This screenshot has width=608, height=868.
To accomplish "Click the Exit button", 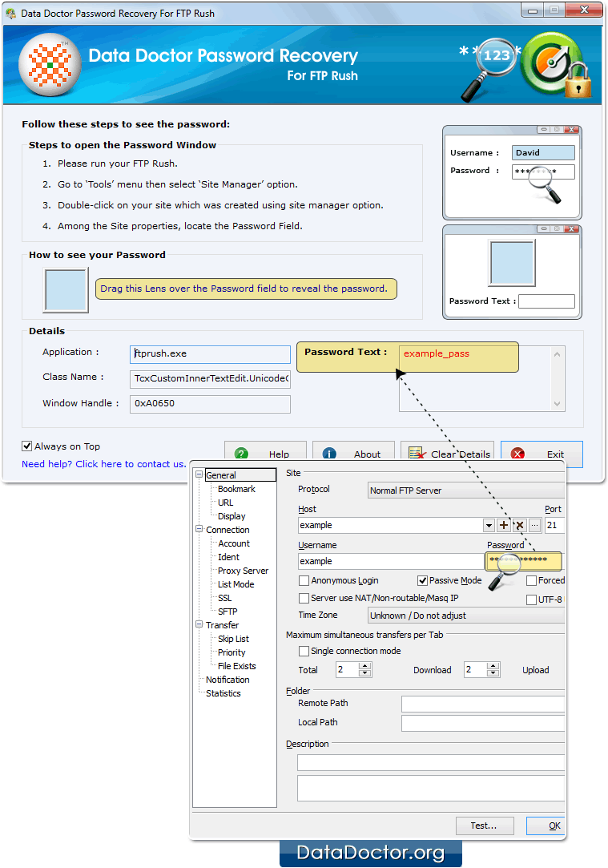I will pyautogui.click(x=542, y=454).
